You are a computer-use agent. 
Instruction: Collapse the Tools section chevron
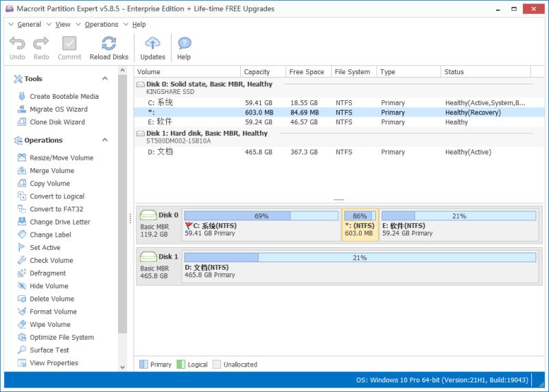coord(105,79)
